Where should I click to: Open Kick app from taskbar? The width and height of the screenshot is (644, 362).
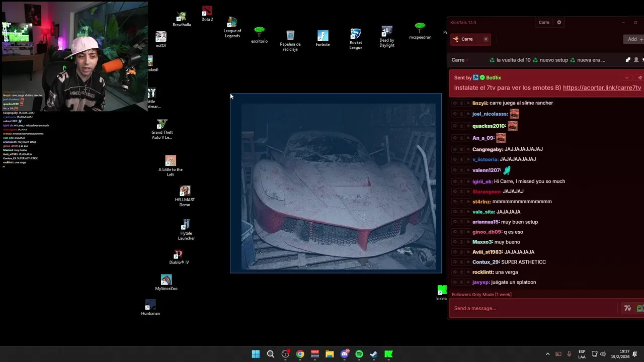tap(388, 354)
